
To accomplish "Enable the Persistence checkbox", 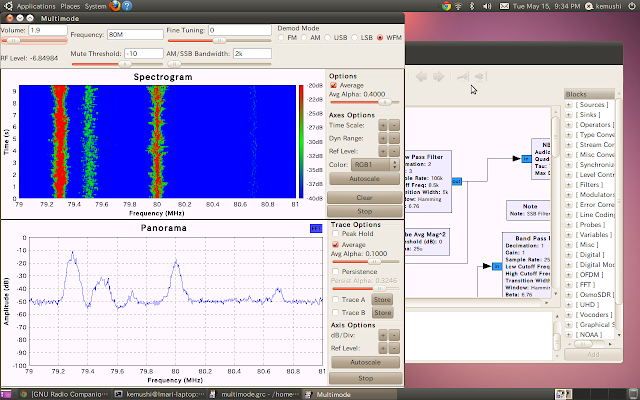I will [336, 272].
